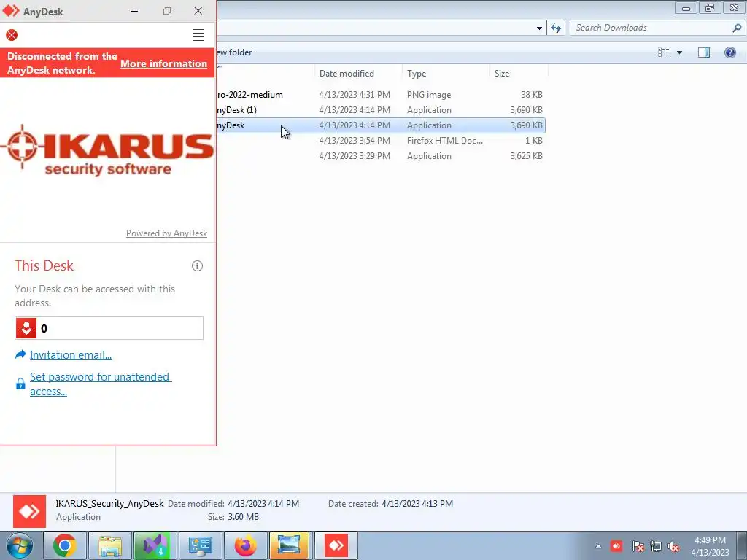Click the Invitation email link
This screenshot has height=560, width=747.
(71, 355)
